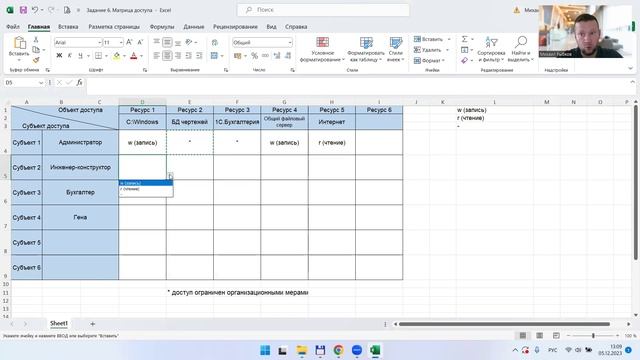Collapse the ribbon with the chevron
Image resolution: width=640 pixels, height=360 pixels.
tap(631, 69)
